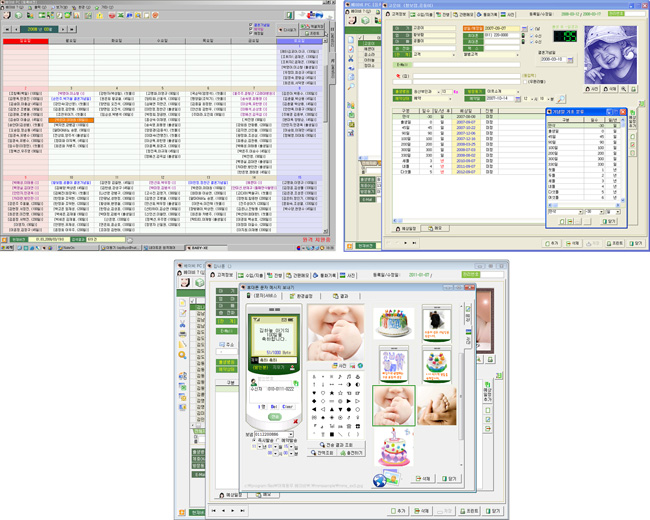650x520 pixels.
Task: Click the yellow house icon in calendar toolbar
Action: point(100,15)
